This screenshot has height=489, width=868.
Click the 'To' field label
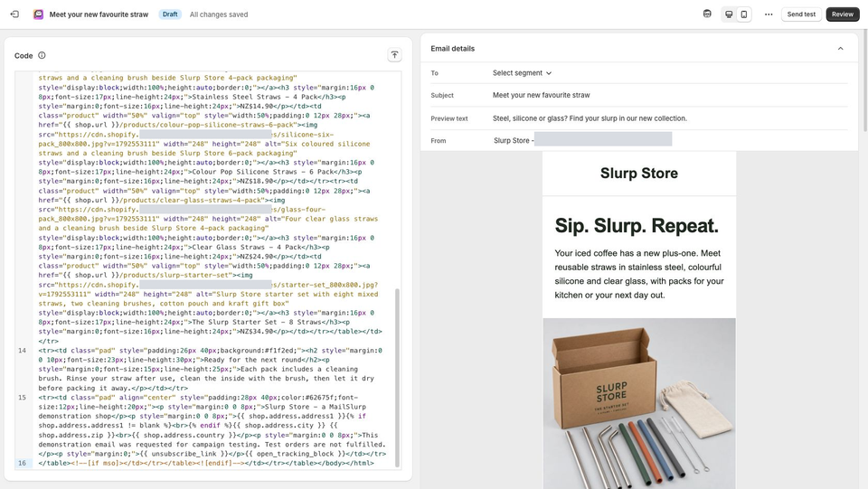point(435,73)
